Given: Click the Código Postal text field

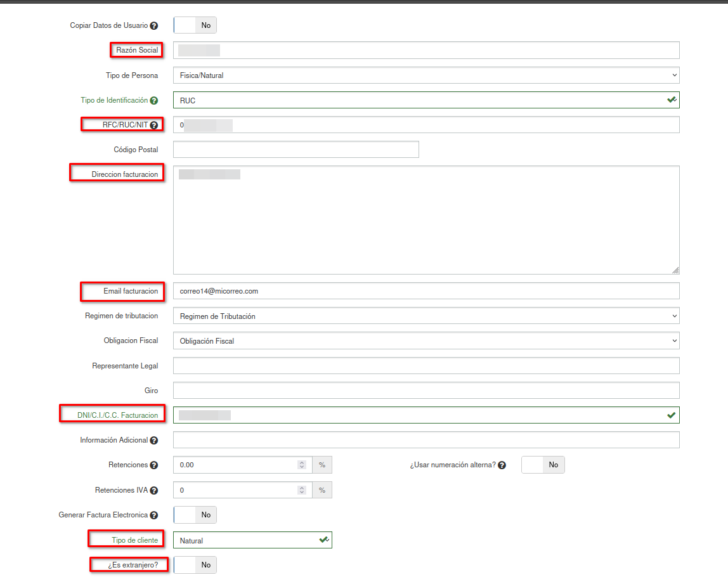Looking at the screenshot, I should tap(296, 150).
